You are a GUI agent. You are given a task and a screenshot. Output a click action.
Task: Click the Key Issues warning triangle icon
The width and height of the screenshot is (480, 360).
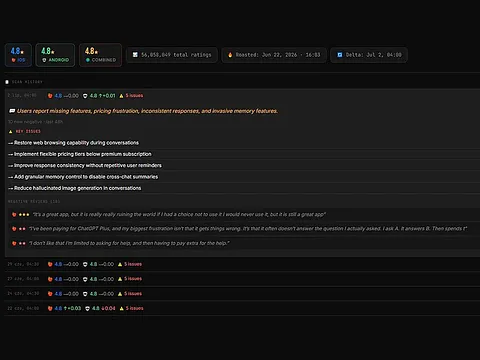11,132
